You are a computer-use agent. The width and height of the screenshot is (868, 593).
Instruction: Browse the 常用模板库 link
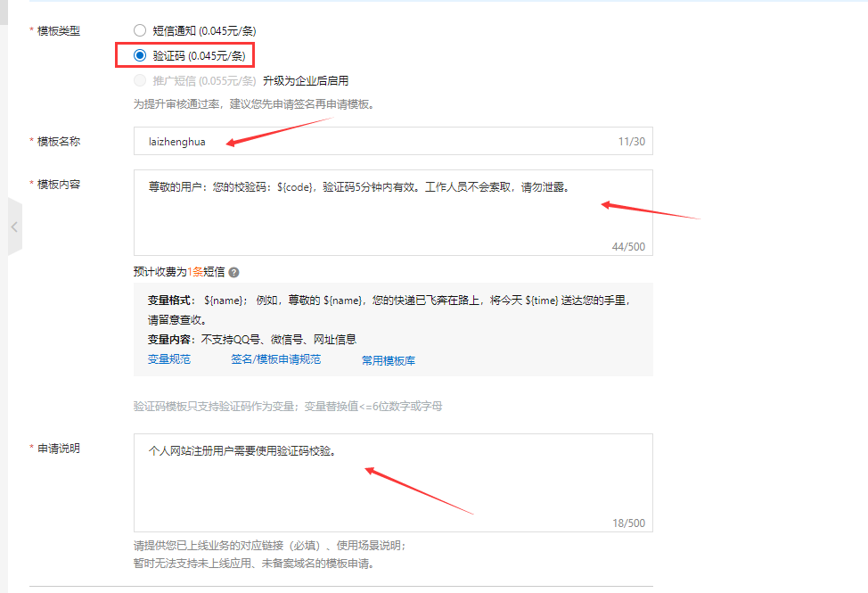tap(389, 358)
